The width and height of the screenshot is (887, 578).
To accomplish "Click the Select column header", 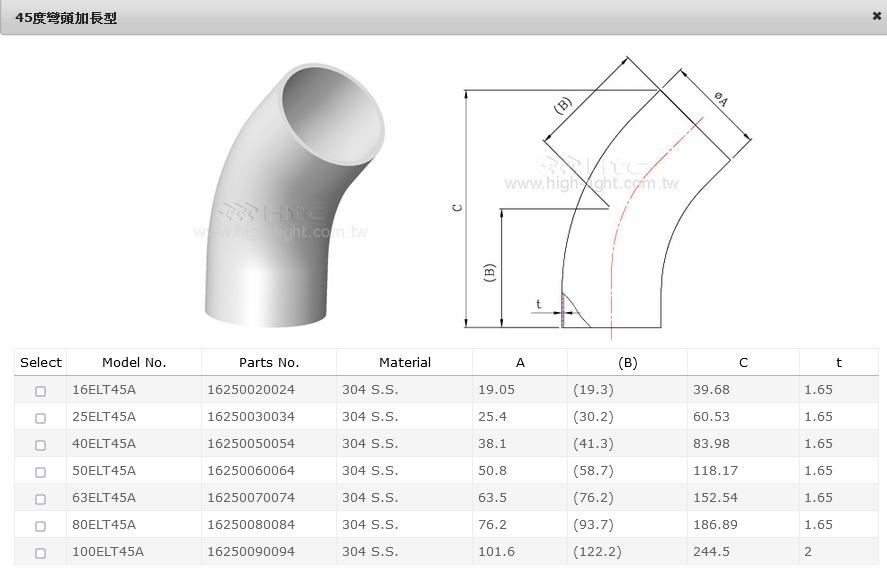I will pos(41,363).
